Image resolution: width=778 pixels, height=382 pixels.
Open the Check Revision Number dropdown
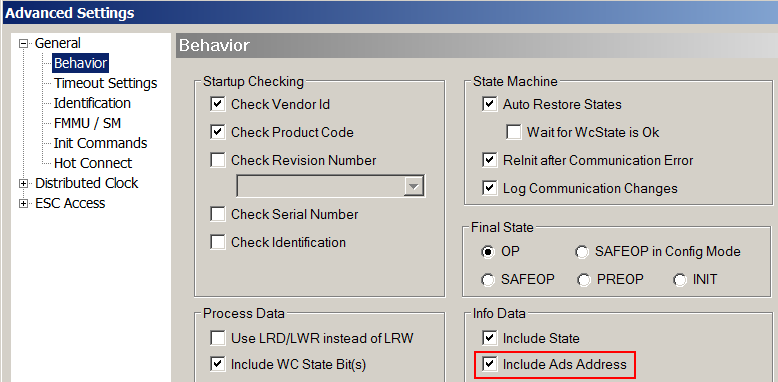click(413, 187)
